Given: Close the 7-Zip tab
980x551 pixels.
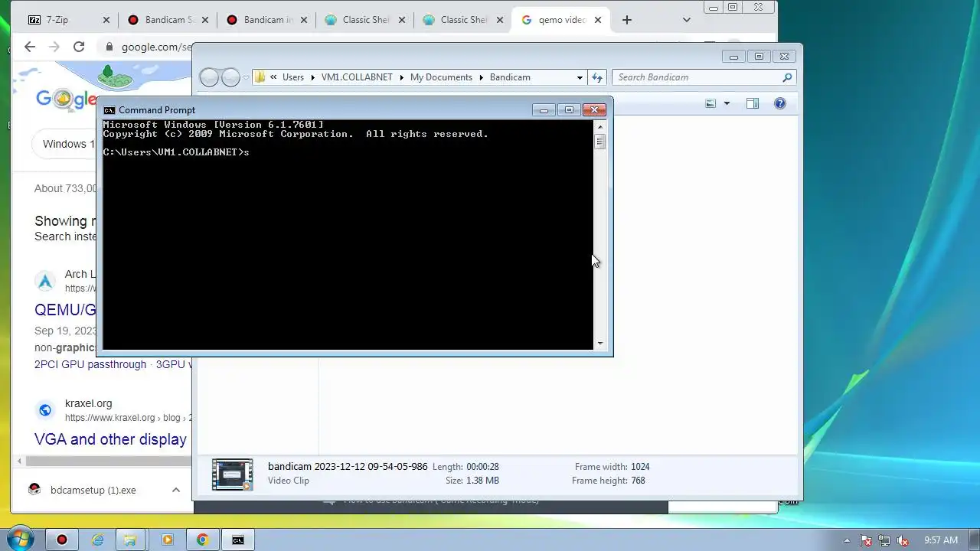Looking at the screenshot, I should 106,20.
